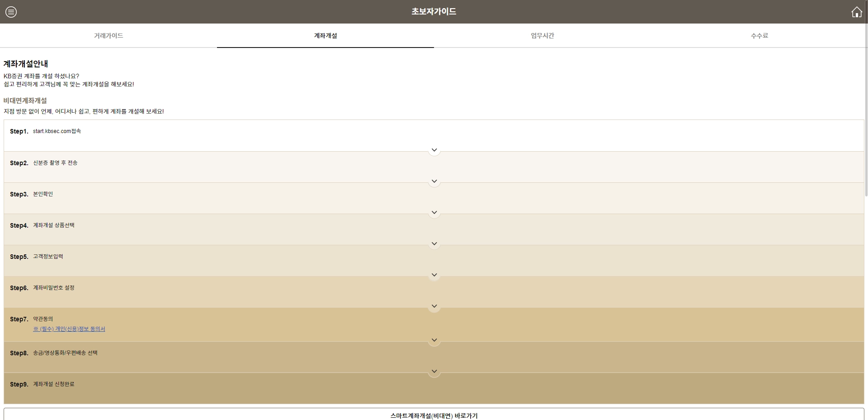Expand the Step6 chevron below 계좌비밀번호 설정
Viewport: 868px width, 420px height.
434,306
